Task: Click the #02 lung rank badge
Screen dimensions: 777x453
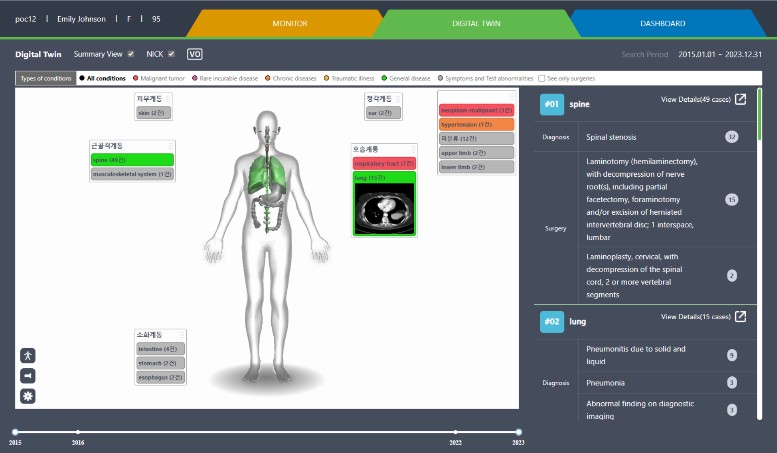Action: point(552,322)
